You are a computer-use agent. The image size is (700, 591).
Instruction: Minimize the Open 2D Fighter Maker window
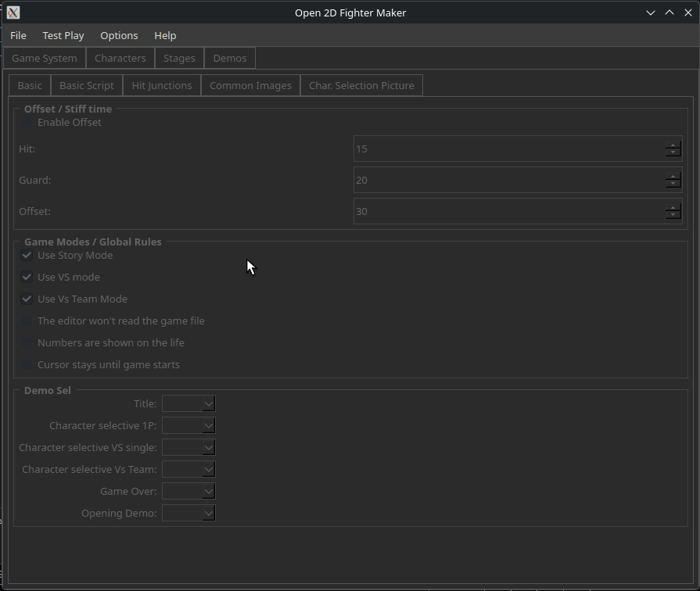[x=651, y=13]
